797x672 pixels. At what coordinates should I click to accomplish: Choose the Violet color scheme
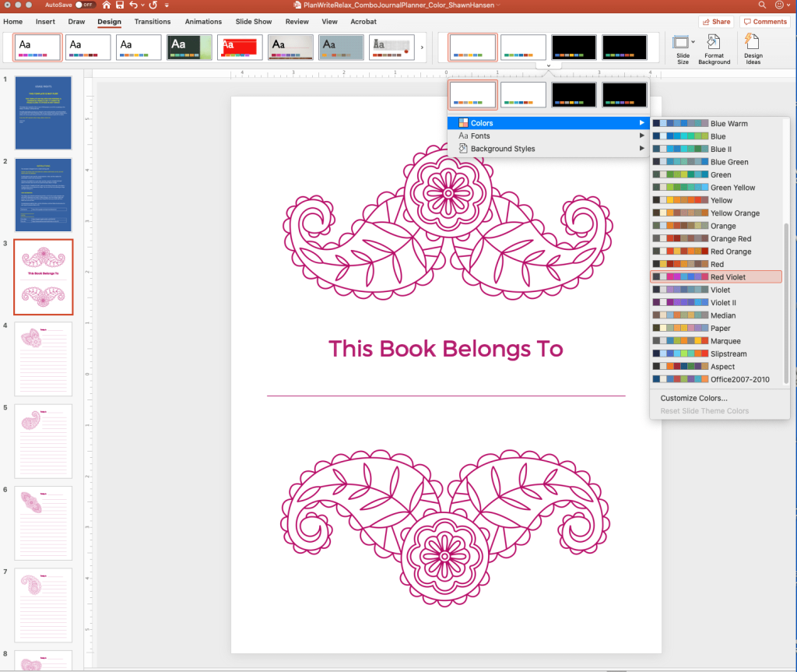point(716,290)
